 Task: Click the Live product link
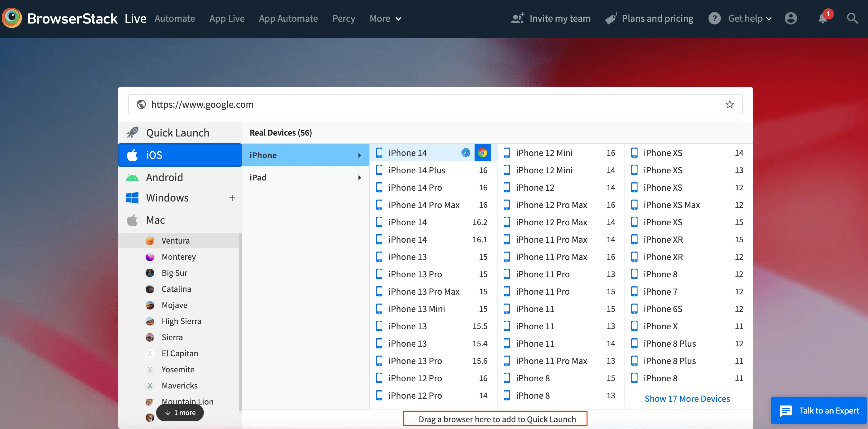135,18
